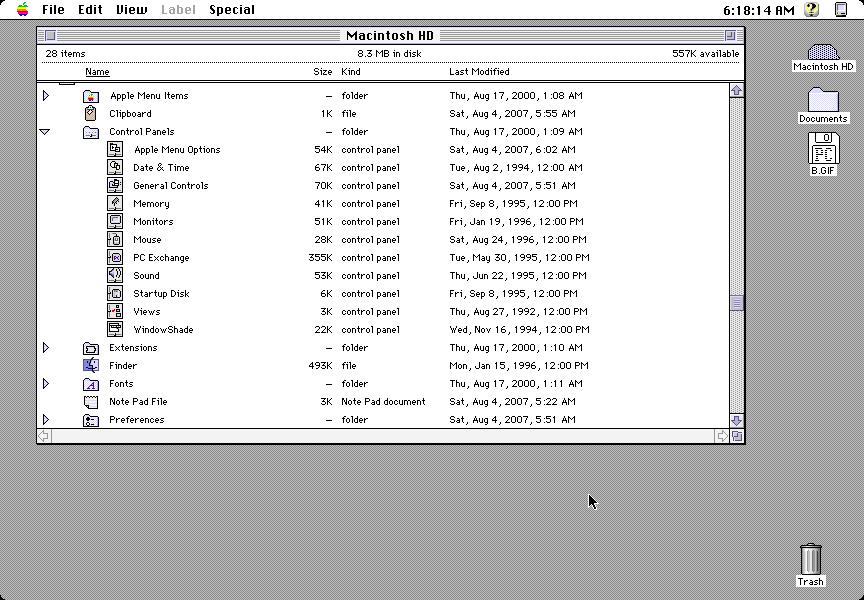The width and height of the screenshot is (864, 600).
Task: Click the '557K available' status text
Action: 705,53
